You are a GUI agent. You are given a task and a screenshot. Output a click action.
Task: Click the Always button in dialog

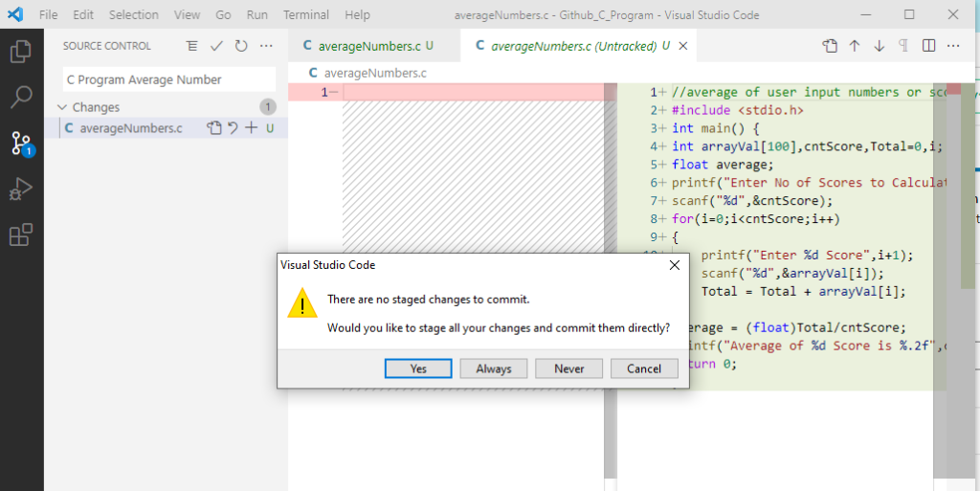coord(494,368)
